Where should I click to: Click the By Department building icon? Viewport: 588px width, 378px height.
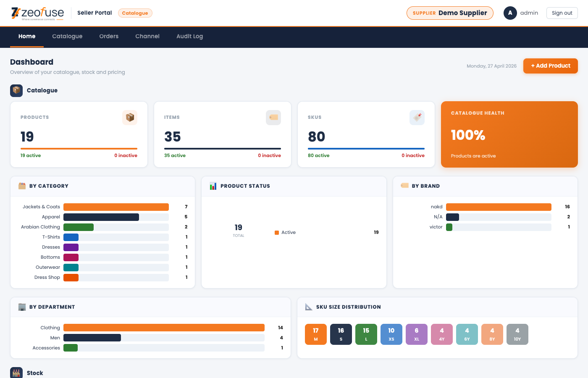pos(22,307)
